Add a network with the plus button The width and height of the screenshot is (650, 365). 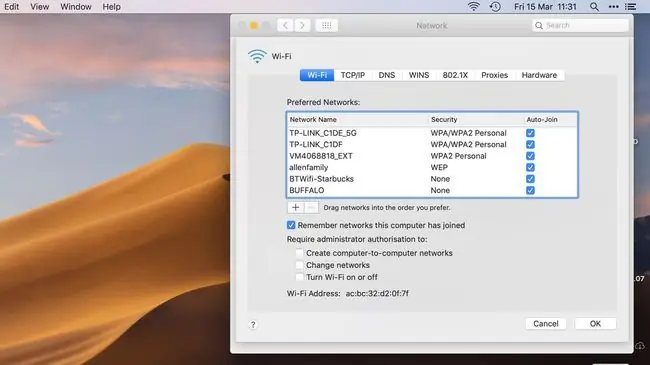pos(296,207)
